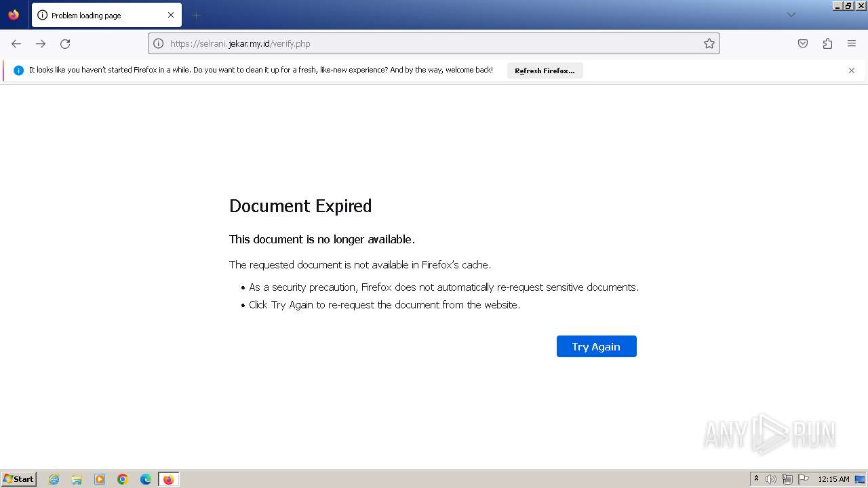
Task: Select the Problem loading page tab
Action: tap(106, 15)
